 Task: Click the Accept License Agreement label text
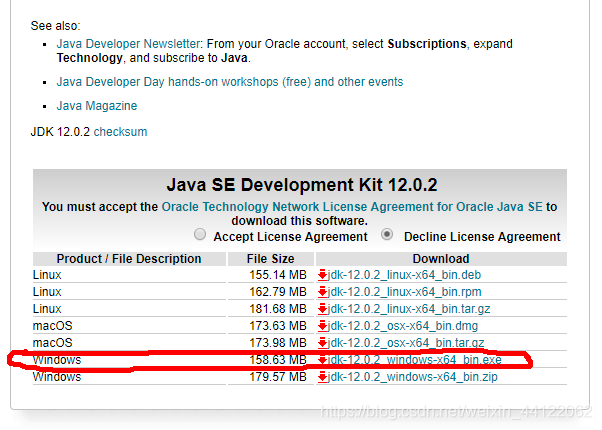tap(291, 237)
